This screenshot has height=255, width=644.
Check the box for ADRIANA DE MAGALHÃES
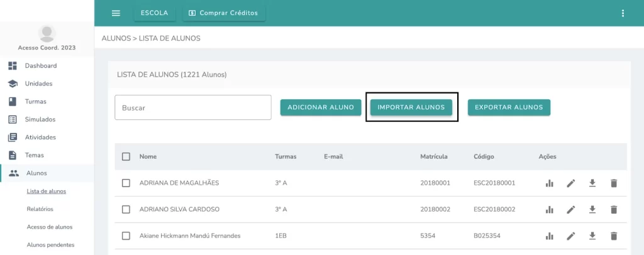[x=126, y=183]
